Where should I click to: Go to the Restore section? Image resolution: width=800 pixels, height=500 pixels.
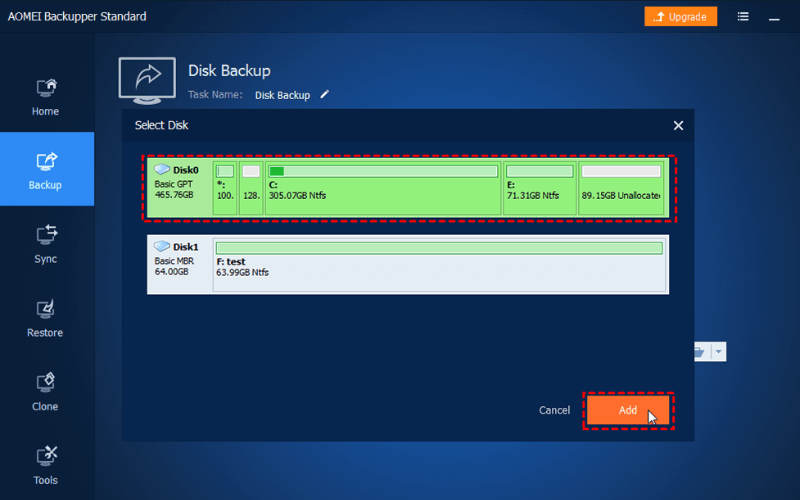click(45, 318)
